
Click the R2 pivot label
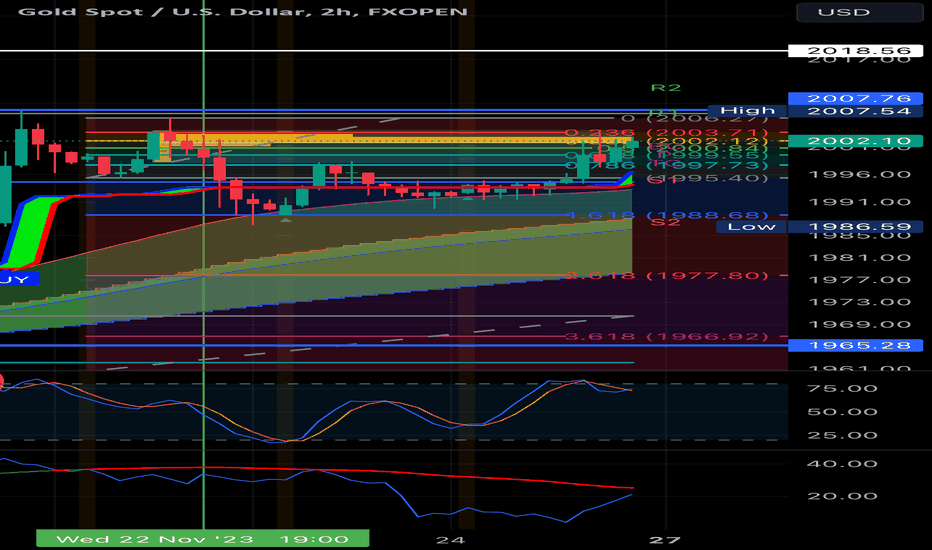pyautogui.click(x=666, y=88)
